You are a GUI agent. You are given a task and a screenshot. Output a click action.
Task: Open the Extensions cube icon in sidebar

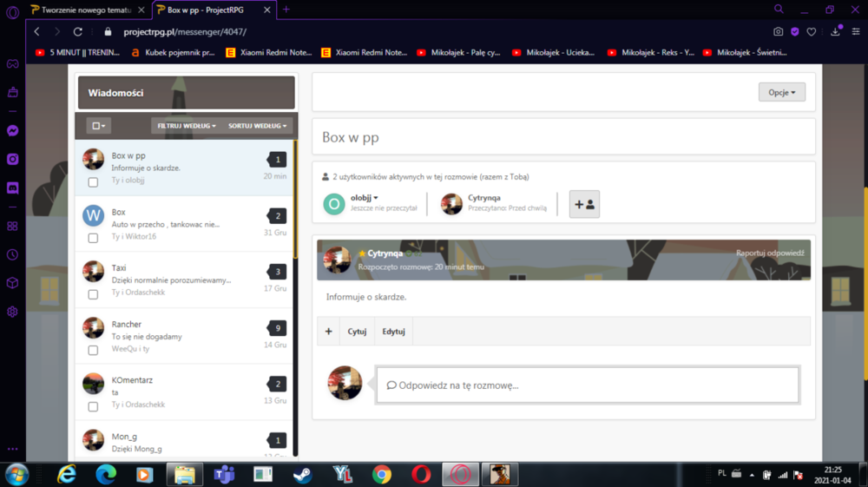click(13, 283)
